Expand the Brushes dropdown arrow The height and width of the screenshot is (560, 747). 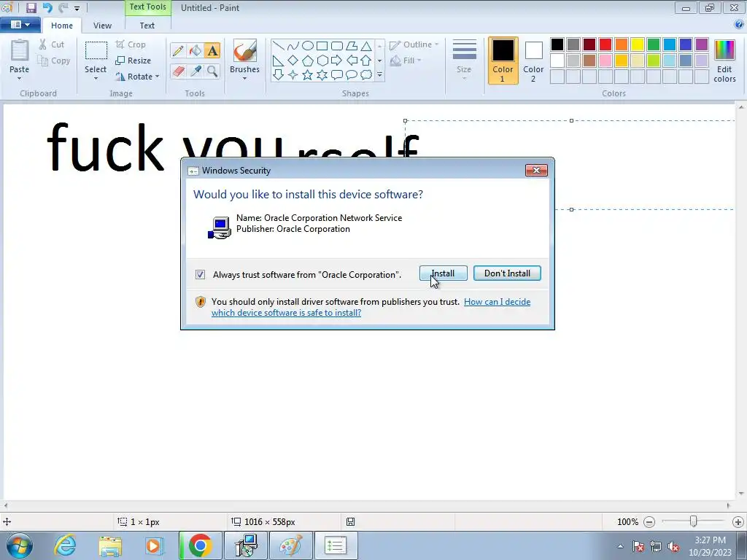[x=245, y=79]
